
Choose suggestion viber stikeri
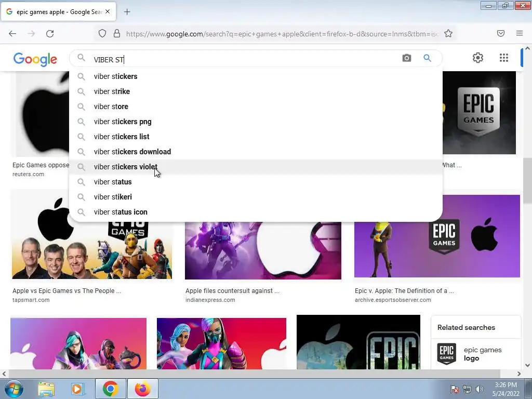tap(256, 197)
